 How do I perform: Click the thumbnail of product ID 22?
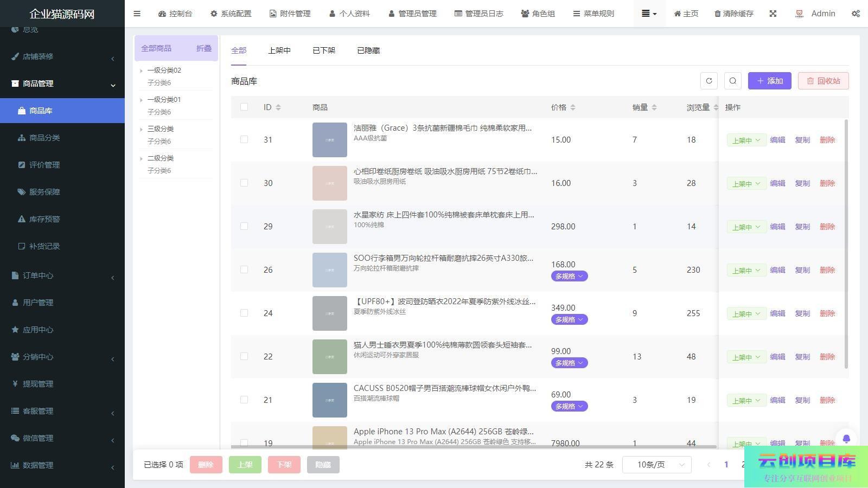tap(329, 356)
